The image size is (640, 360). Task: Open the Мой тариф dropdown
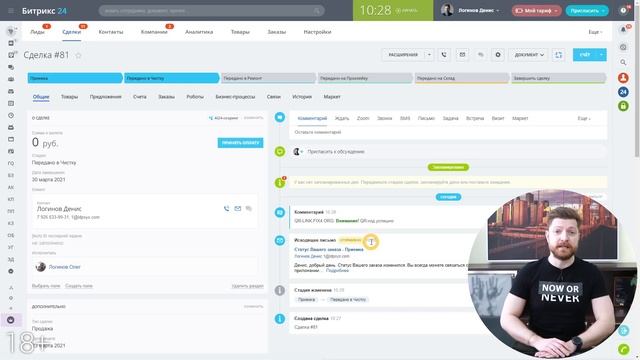pos(536,11)
